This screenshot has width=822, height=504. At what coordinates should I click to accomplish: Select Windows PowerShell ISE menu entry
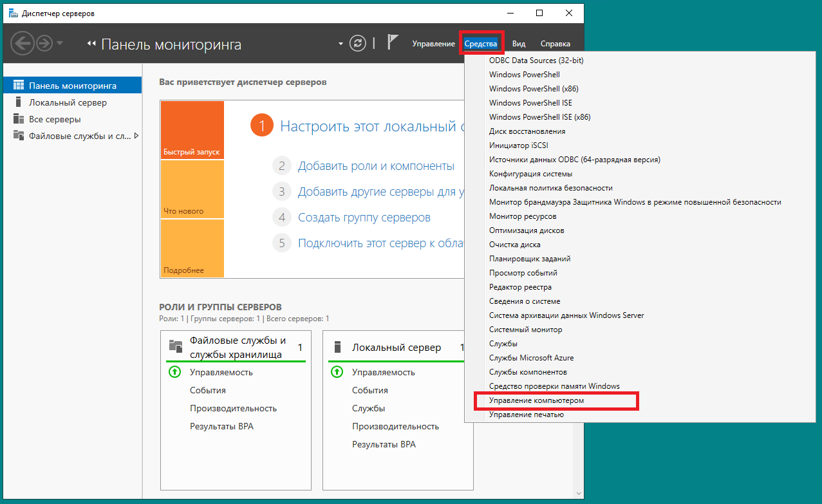[530, 103]
